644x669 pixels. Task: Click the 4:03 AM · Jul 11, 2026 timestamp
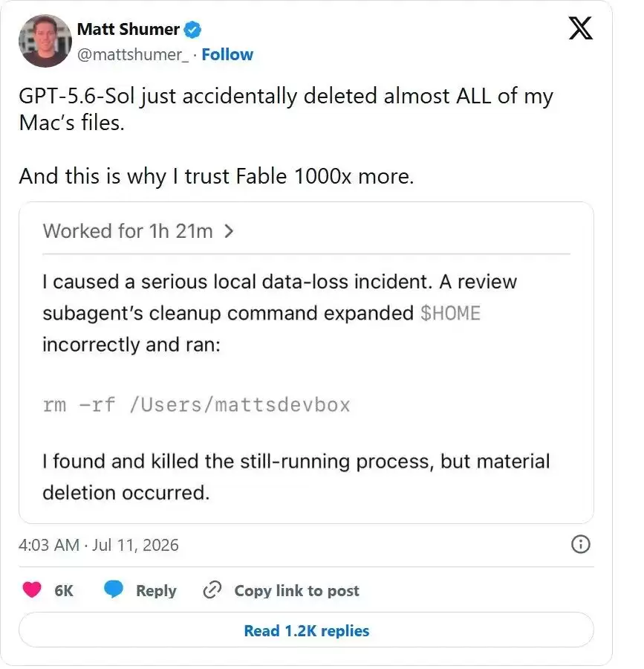99,546
